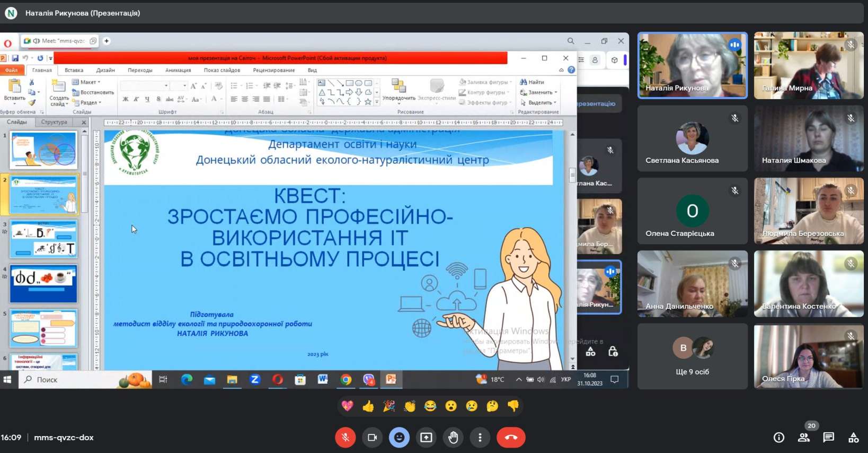Click Найти in Editing group
The height and width of the screenshot is (453, 868).
tap(533, 82)
